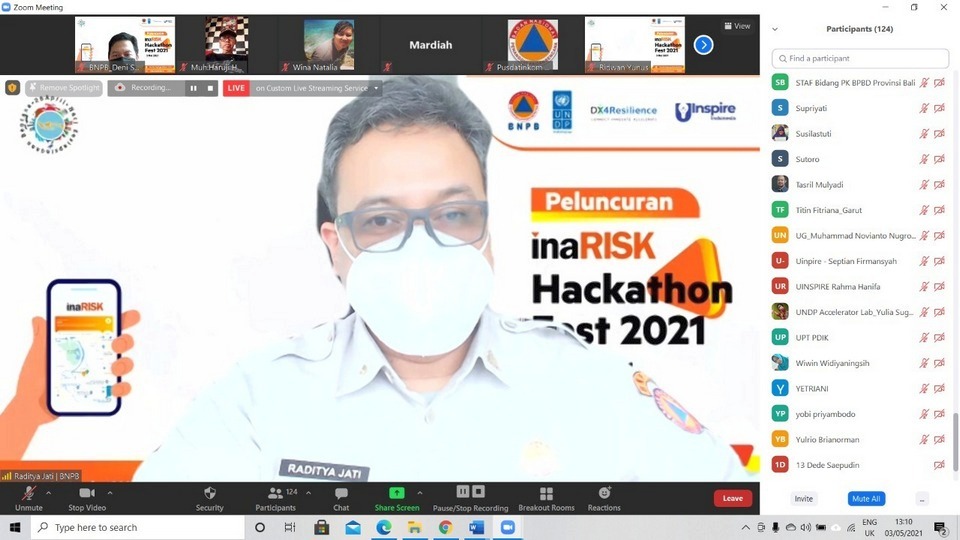The image size is (960, 540).
Task: Show next video thumbnails with blue arrow
Action: tap(703, 45)
